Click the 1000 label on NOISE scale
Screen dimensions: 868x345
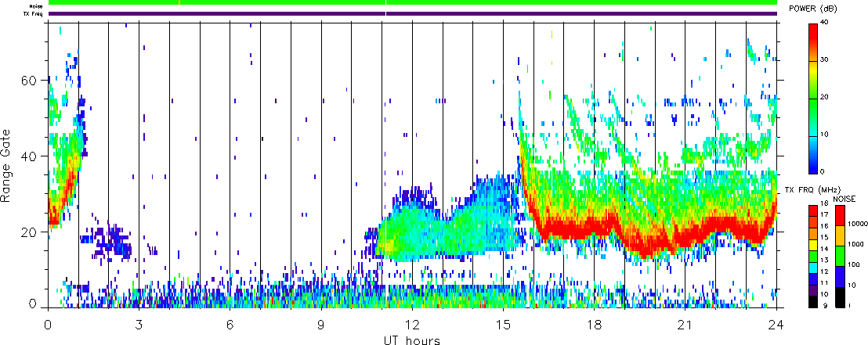[855, 244]
